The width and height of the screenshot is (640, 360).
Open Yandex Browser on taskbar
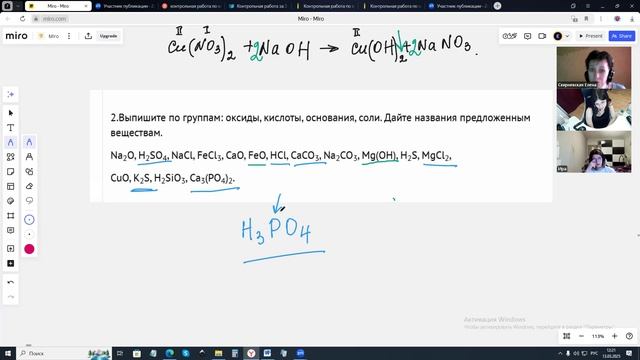251,353
